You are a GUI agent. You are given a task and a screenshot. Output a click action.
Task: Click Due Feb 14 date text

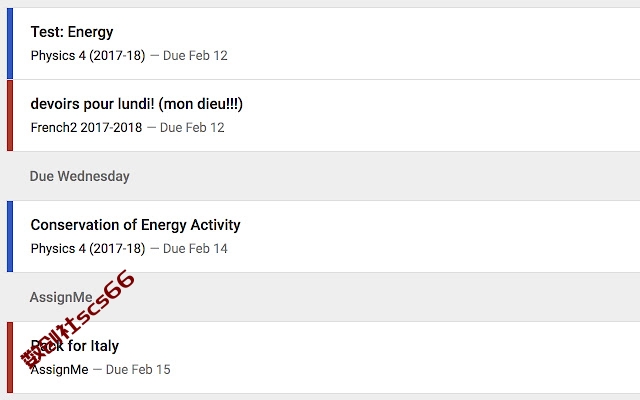pos(195,249)
